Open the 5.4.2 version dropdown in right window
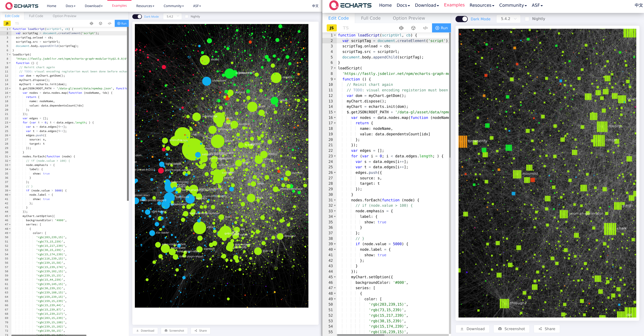The height and width of the screenshot is (336, 644). pos(508,19)
